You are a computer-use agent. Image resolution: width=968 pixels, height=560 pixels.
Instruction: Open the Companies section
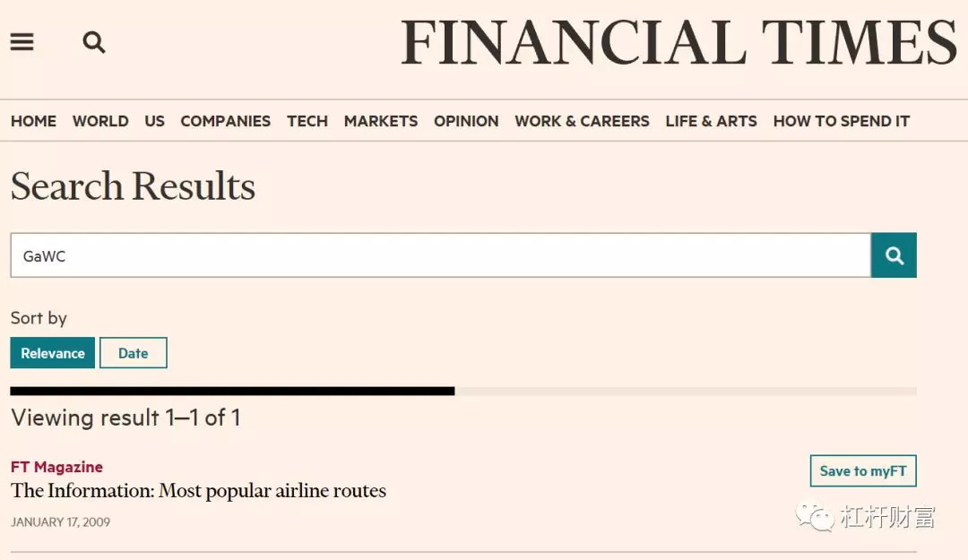click(225, 121)
